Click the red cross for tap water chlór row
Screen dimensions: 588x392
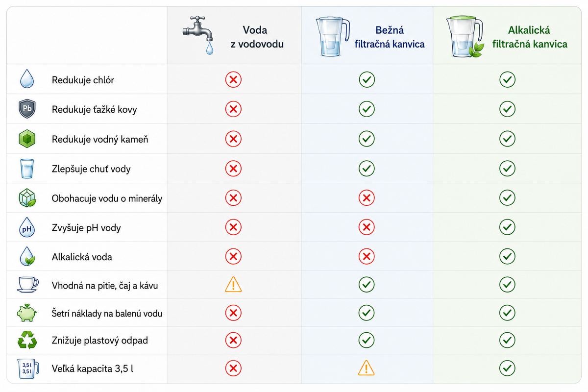(x=233, y=79)
